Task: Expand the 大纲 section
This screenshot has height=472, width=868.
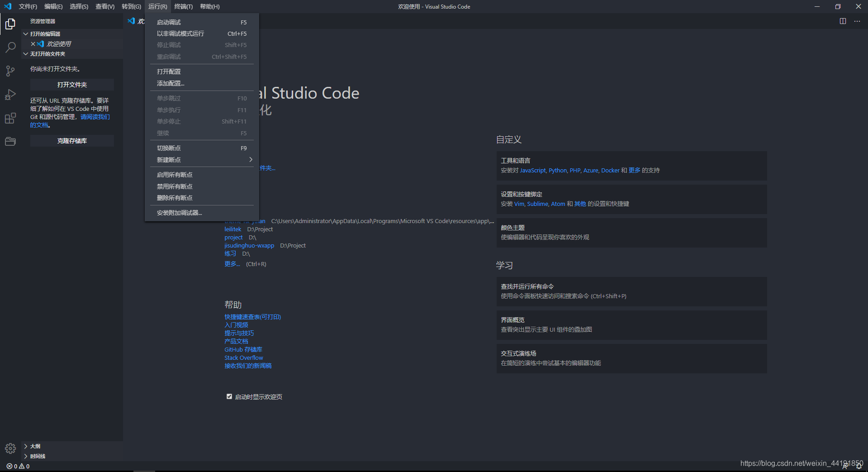Action: 35,446
